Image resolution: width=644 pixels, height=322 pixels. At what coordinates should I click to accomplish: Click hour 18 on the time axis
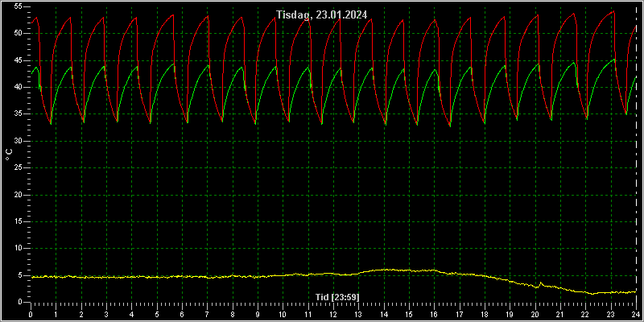tap(485, 314)
